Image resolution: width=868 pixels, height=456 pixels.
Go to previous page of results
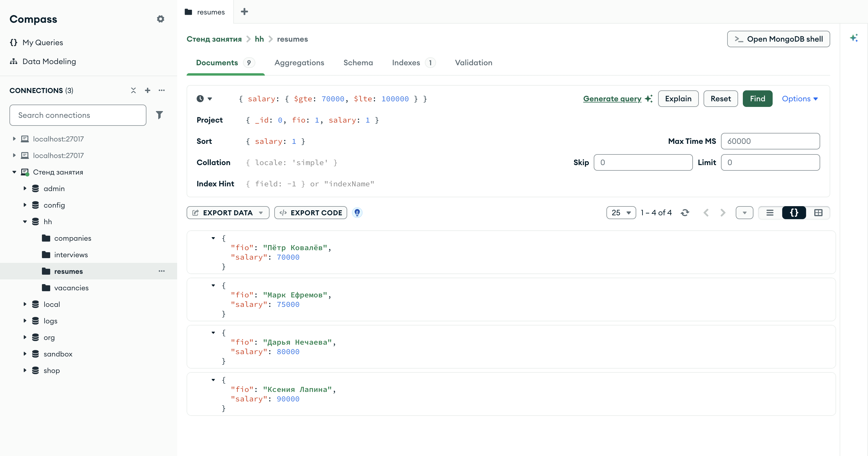click(x=706, y=213)
